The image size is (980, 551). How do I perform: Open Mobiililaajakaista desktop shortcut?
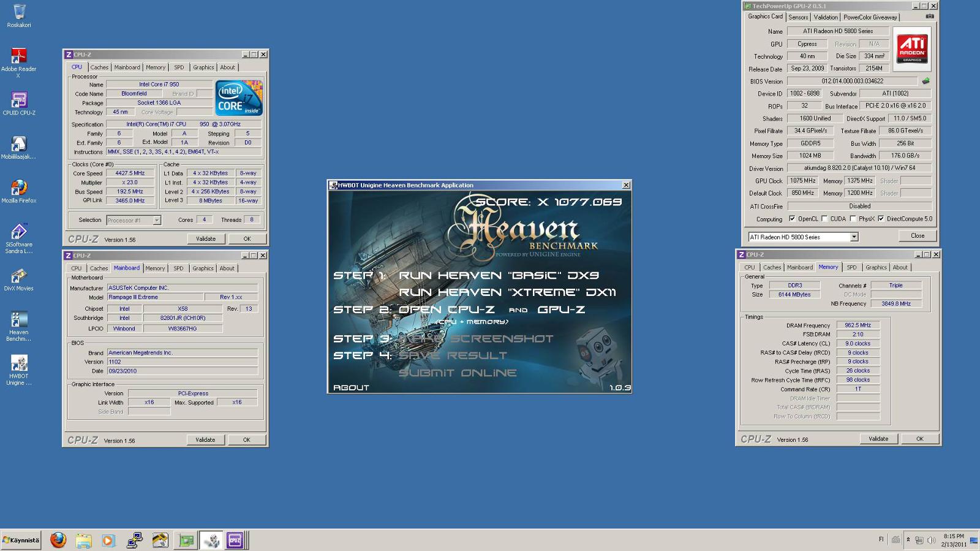[x=18, y=148]
